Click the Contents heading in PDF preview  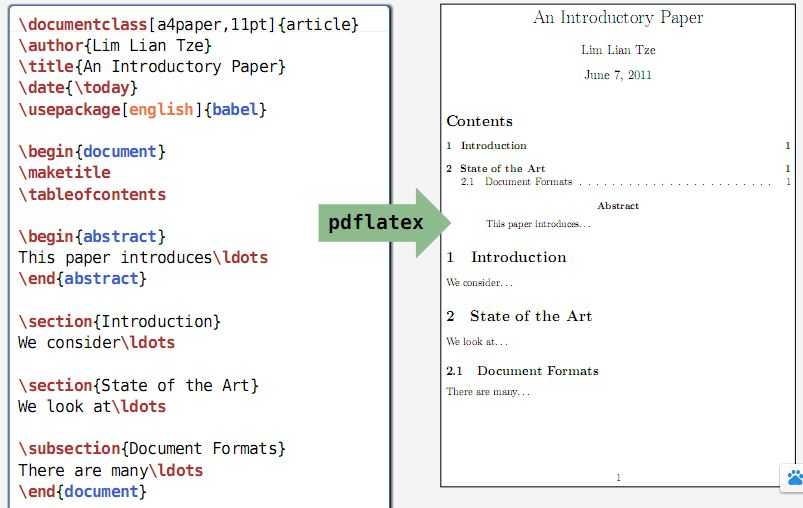point(479,121)
